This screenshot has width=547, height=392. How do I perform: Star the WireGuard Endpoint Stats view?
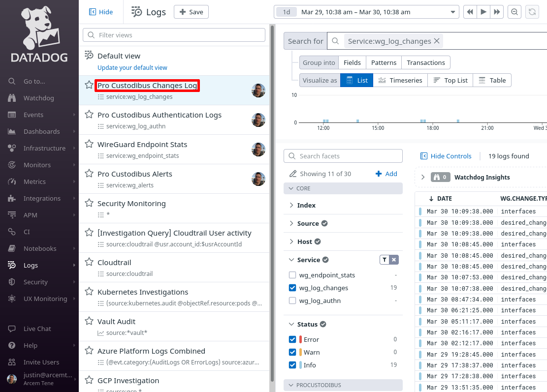(89, 144)
